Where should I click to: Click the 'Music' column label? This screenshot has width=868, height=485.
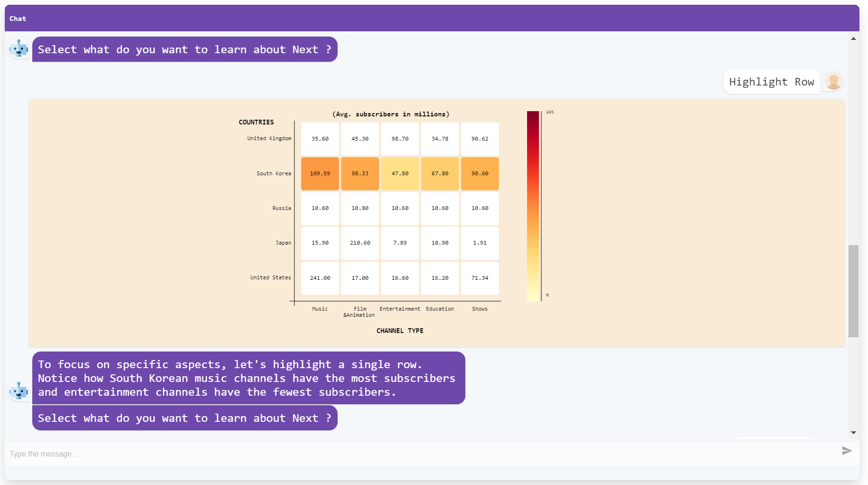click(320, 309)
